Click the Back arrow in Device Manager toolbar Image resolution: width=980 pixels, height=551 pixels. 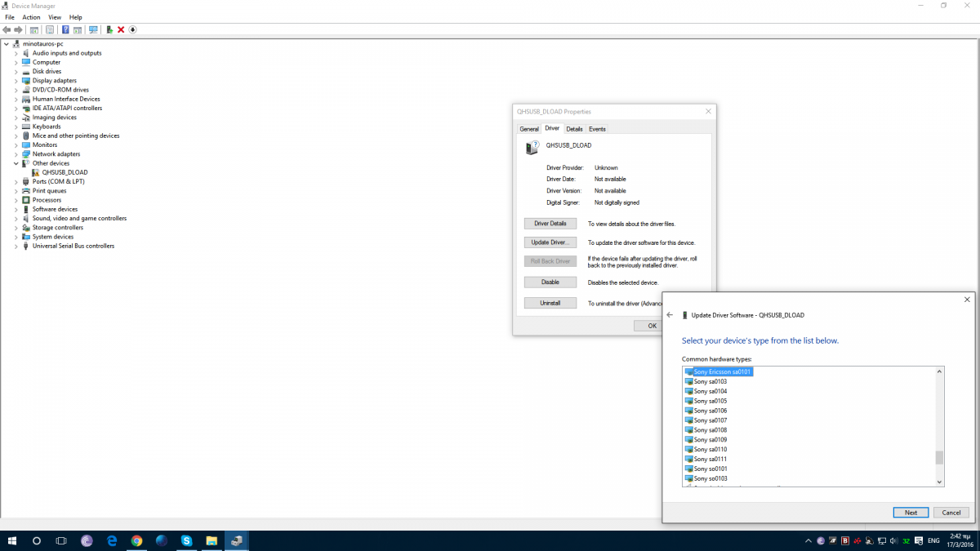7,29
